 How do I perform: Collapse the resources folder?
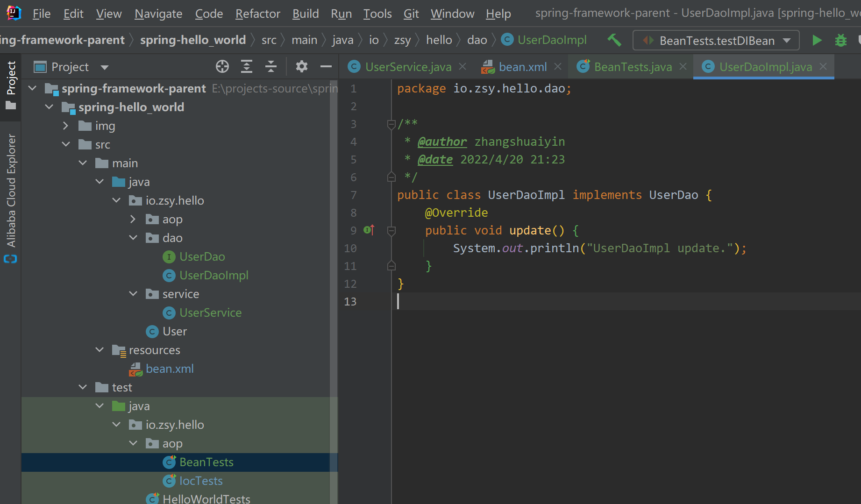click(x=100, y=350)
